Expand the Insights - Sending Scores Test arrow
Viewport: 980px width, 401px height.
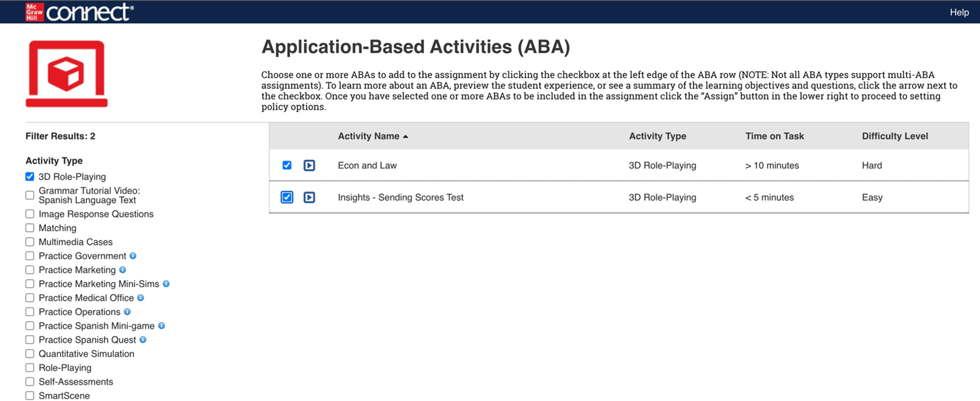coord(309,197)
